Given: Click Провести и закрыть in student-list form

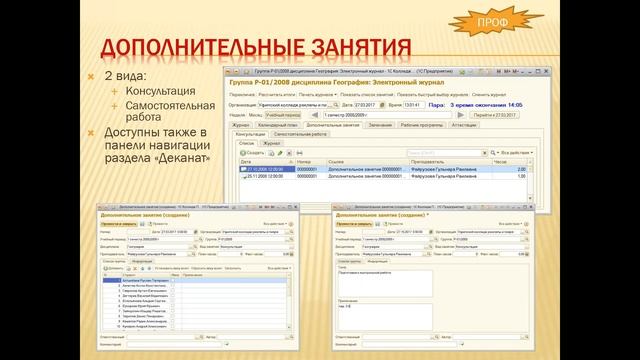Looking at the screenshot, I should click(x=119, y=224).
